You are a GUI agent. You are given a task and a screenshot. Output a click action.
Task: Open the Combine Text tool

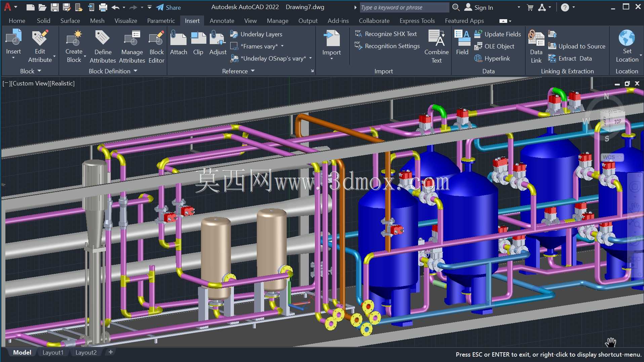pos(436,46)
